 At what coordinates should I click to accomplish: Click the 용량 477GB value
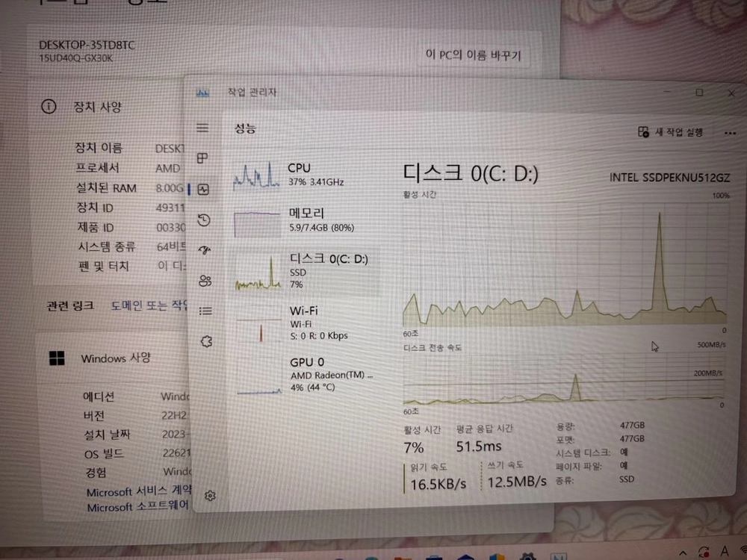tap(632, 426)
